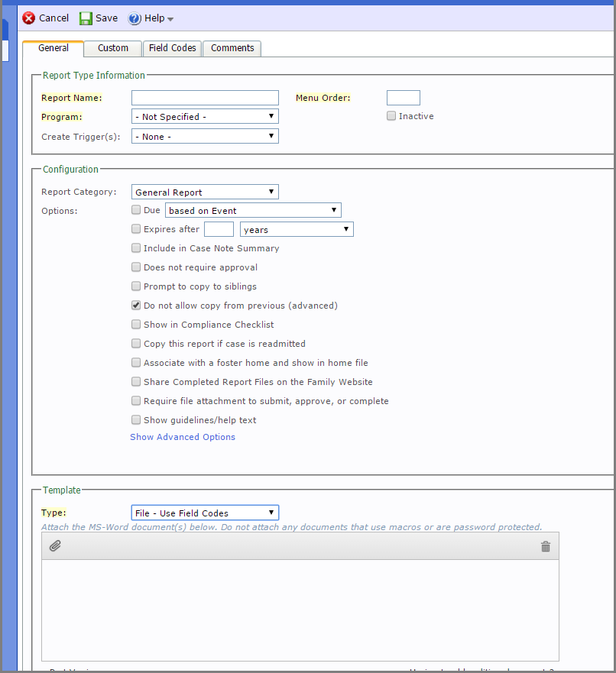Screen dimensions: 616x673
Task: Enable the Inactive checkbox
Action: [391, 116]
